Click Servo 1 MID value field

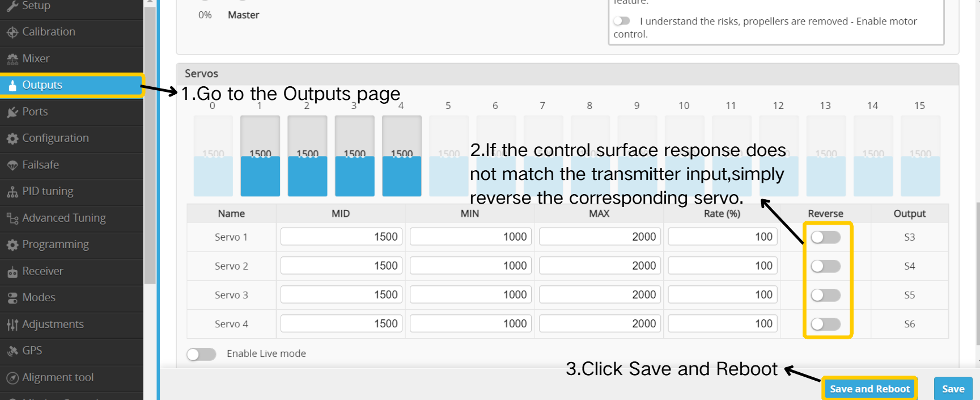341,237
